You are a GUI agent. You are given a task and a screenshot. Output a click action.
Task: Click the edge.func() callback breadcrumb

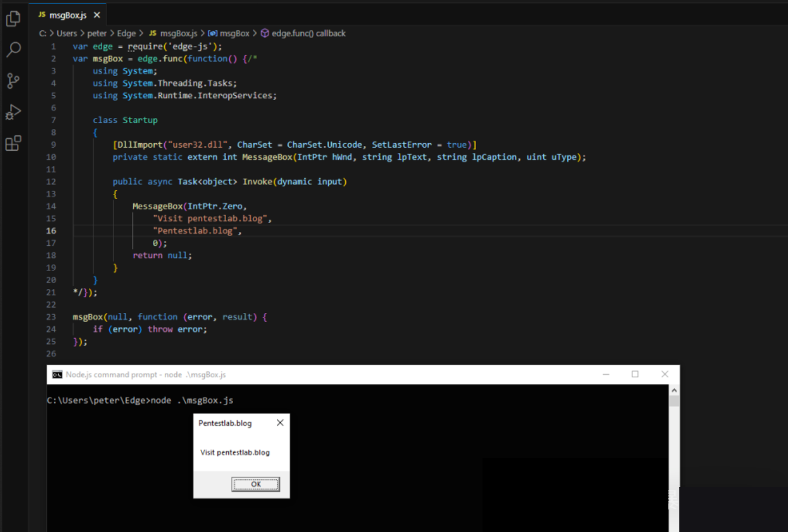click(x=303, y=33)
